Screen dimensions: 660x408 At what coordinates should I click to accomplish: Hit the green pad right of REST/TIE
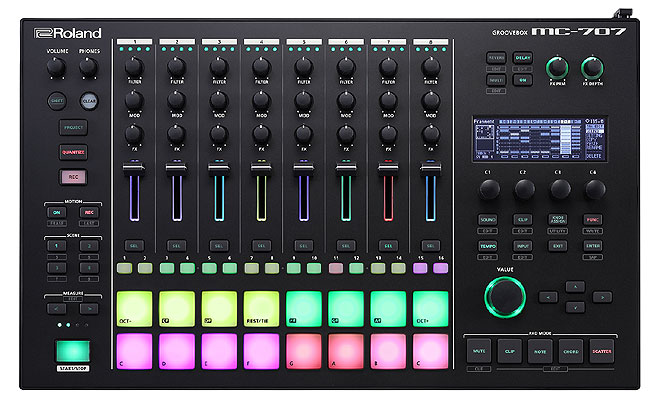pyautogui.click(x=303, y=309)
